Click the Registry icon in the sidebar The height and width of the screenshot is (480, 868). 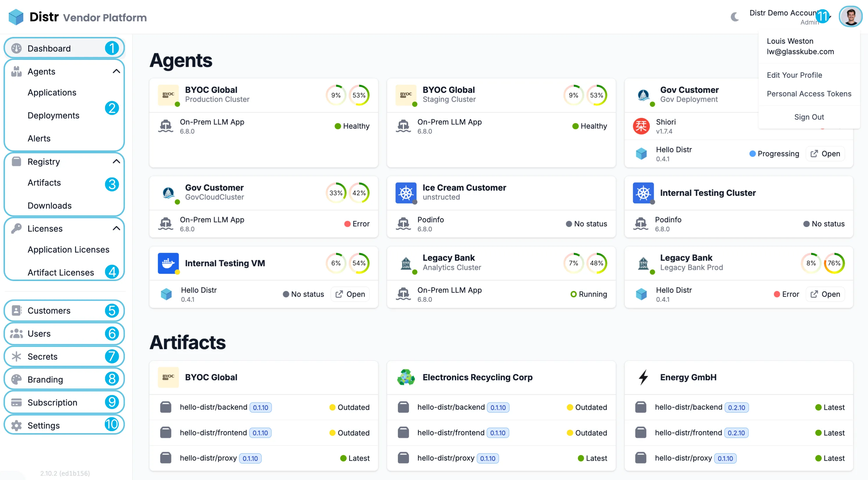(16, 161)
